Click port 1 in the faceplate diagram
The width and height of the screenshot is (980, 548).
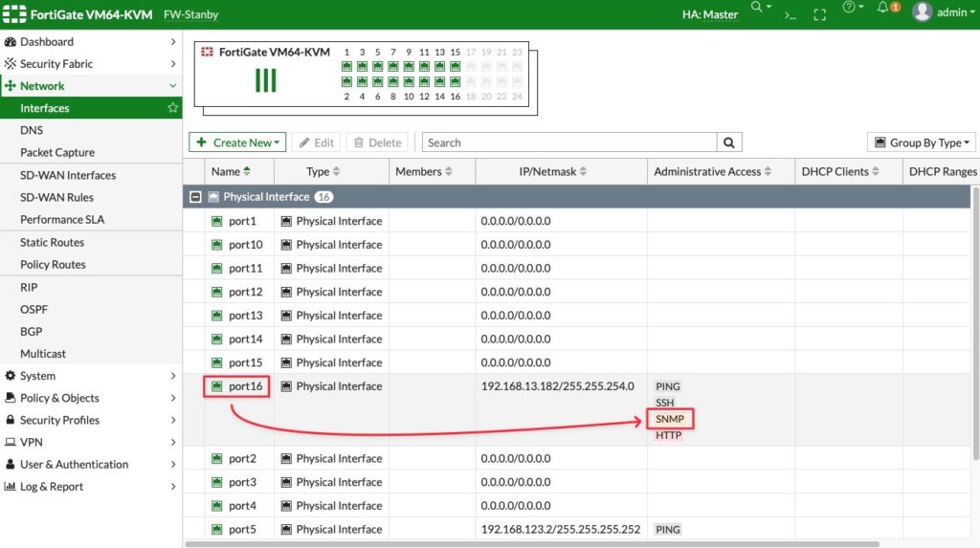[x=346, y=66]
